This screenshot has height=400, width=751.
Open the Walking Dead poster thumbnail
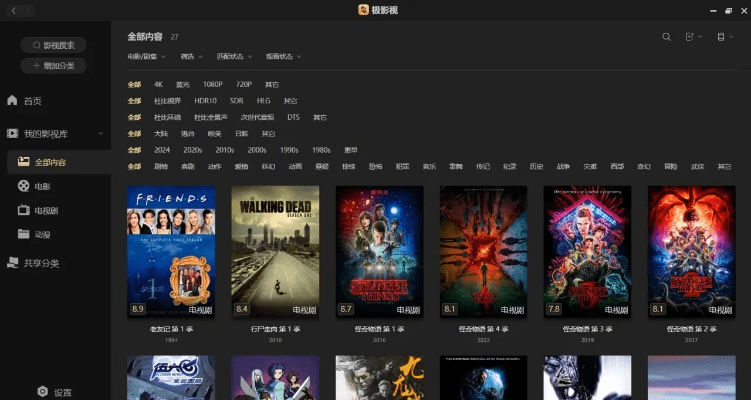(275, 250)
